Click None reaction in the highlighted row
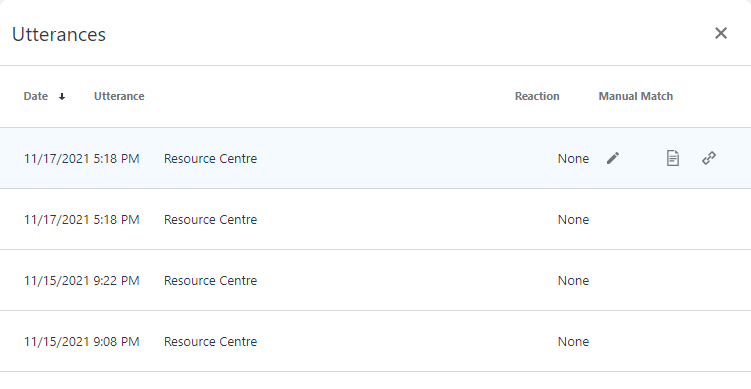 pyautogui.click(x=573, y=159)
